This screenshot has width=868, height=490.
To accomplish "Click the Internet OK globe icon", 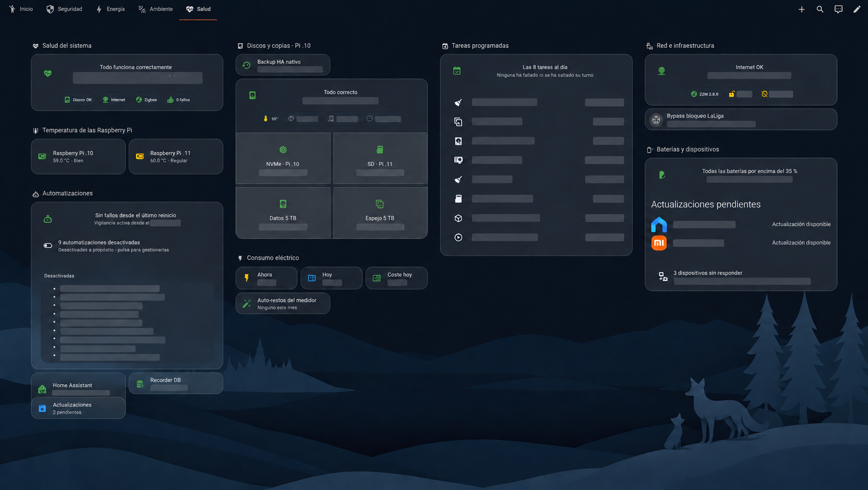I will pyautogui.click(x=661, y=71).
